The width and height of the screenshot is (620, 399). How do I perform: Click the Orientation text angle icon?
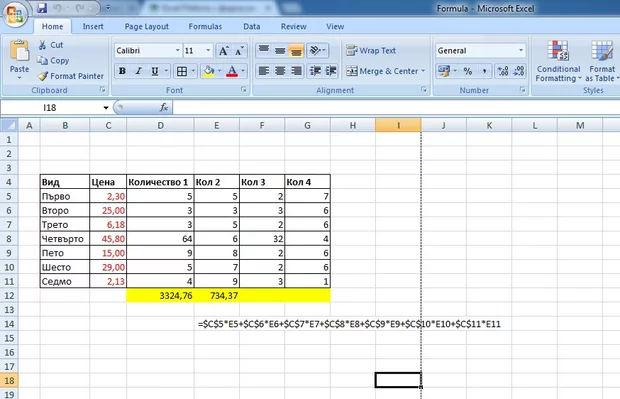coord(315,50)
